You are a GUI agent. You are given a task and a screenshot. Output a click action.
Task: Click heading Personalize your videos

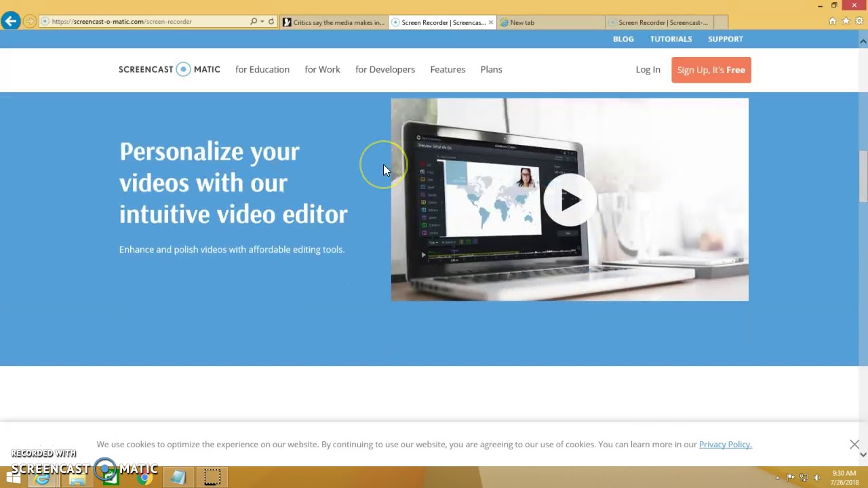pyautogui.click(x=233, y=182)
